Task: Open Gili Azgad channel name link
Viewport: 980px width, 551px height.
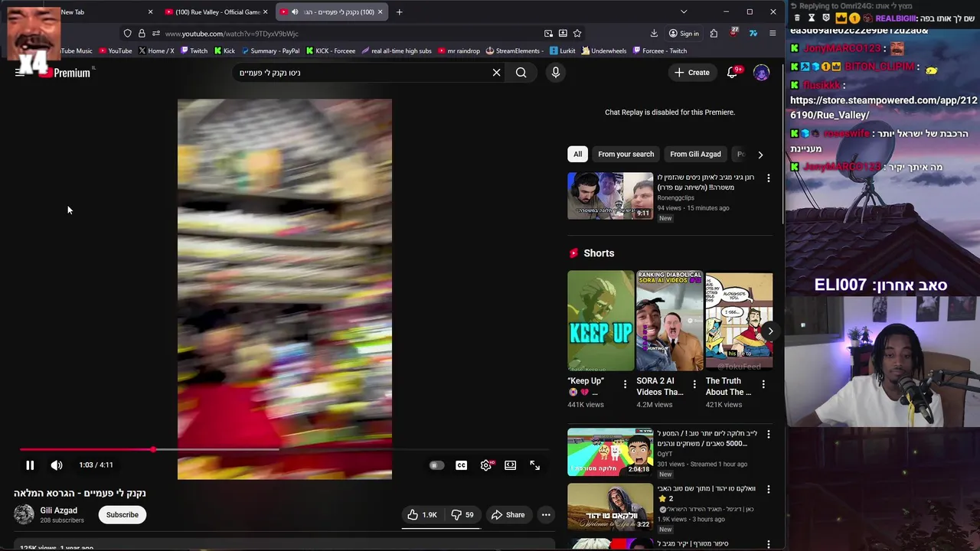Action: (59, 510)
